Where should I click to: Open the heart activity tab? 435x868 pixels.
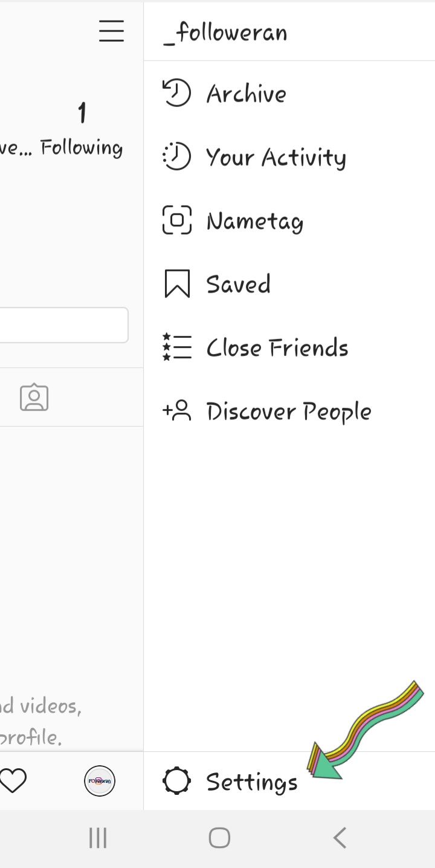pyautogui.click(x=13, y=781)
